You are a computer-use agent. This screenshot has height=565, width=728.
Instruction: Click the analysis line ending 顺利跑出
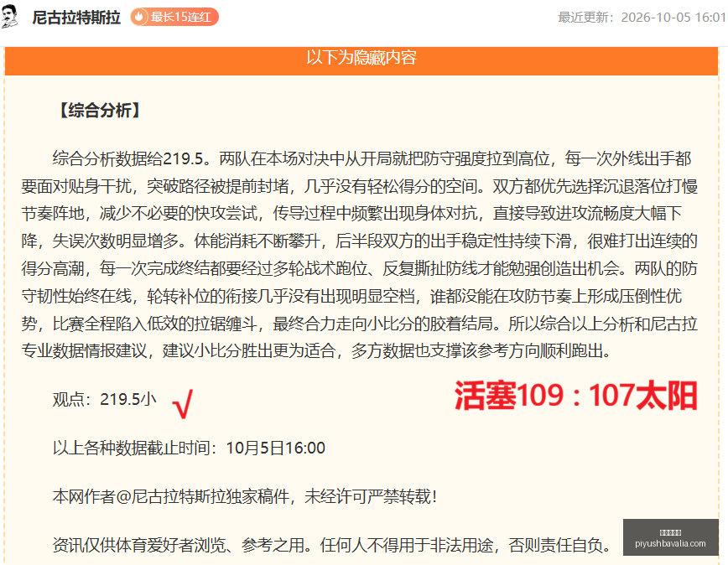317,350
